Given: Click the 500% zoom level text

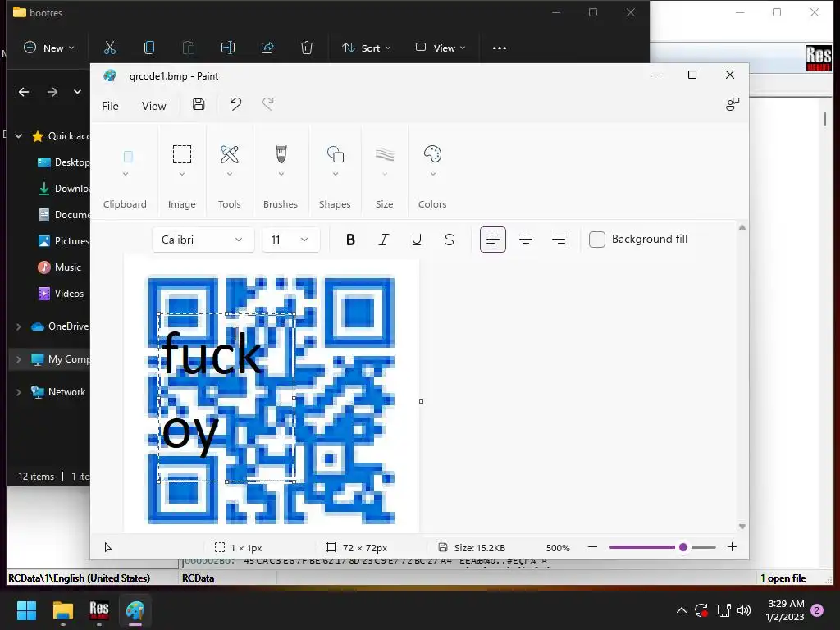Looking at the screenshot, I should 558,547.
